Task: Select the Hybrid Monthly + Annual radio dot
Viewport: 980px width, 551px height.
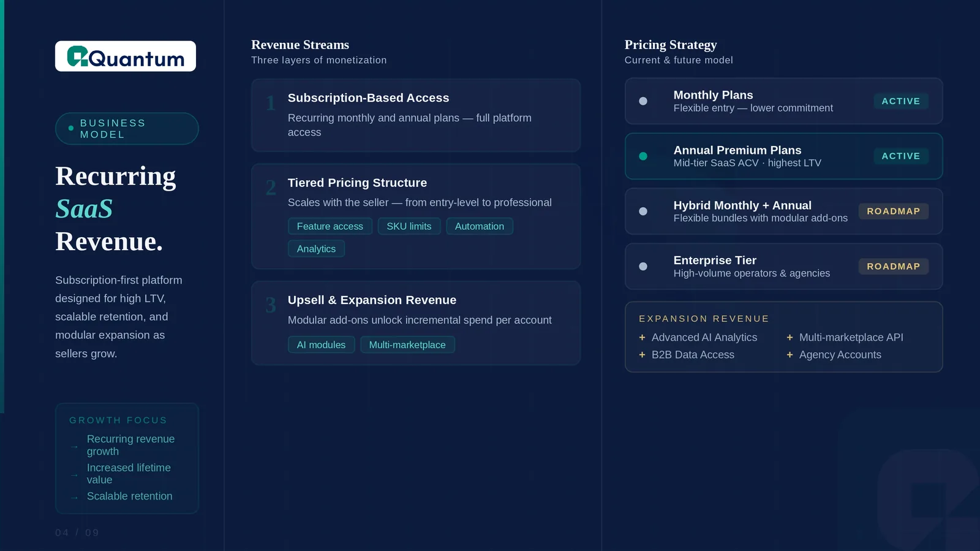Action: (x=643, y=211)
